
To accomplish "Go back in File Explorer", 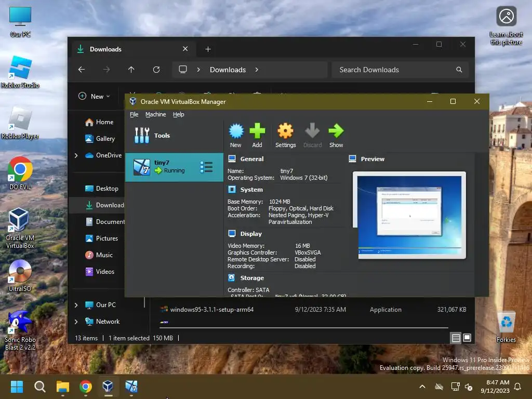I will click(82, 70).
